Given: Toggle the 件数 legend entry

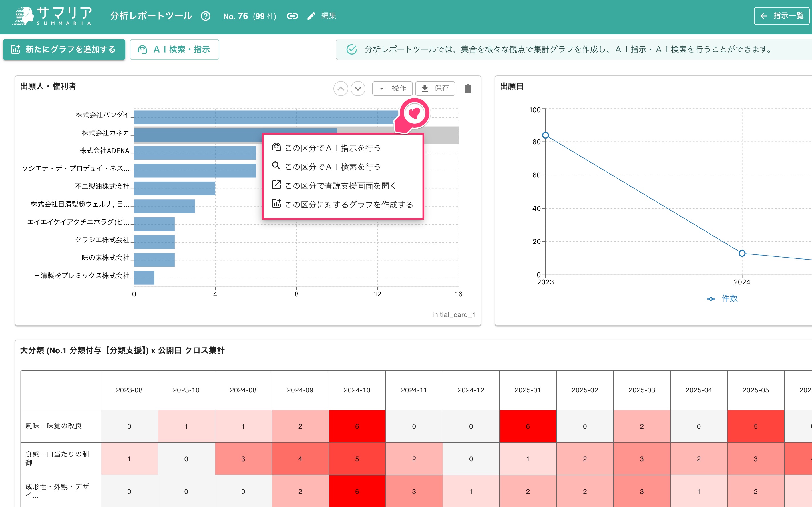Looking at the screenshot, I should click(x=723, y=298).
